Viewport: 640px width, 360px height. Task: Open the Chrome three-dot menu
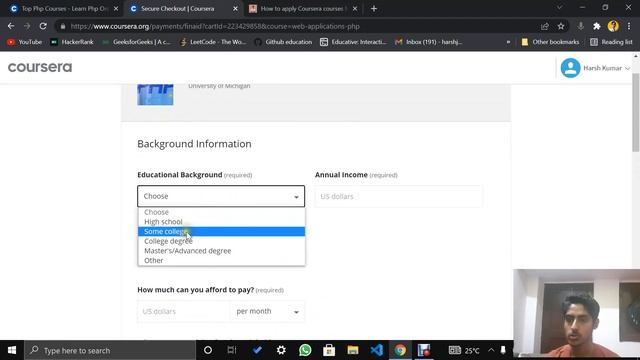629,26
